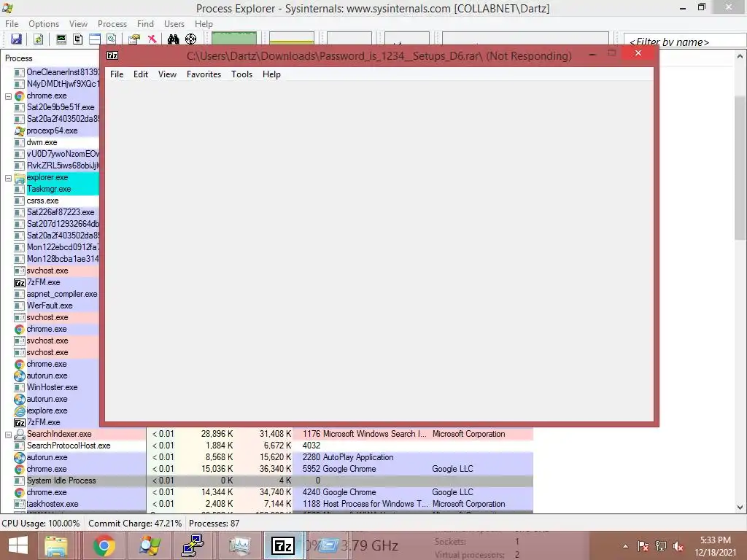Click 'Processes: 87' in status bar
This screenshot has height=560, width=747.
pyautogui.click(x=214, y=524)
